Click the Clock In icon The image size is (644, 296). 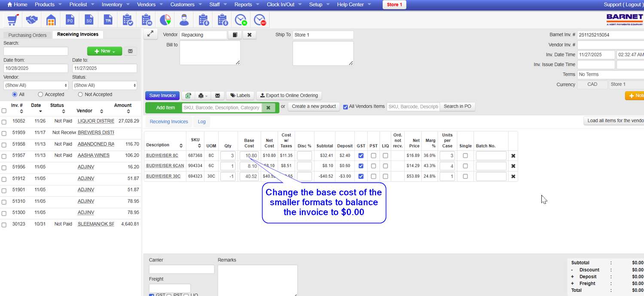pyautogui.click(x=241, y=20)
